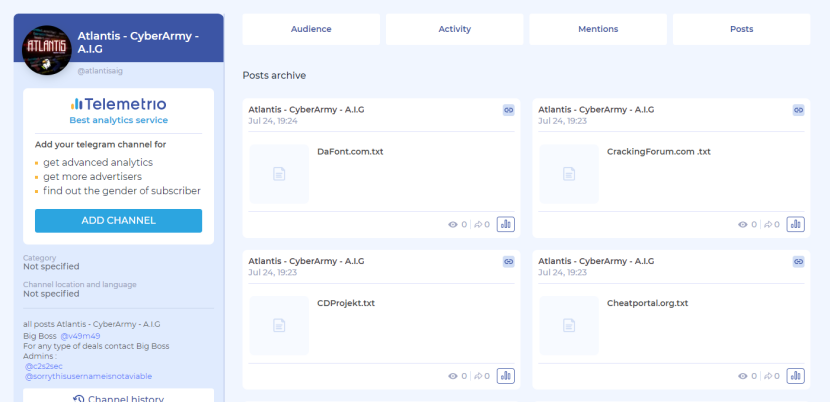Click forwards arrow icon on CrackingForum.com .txt post
This screenshot has width=830, height=402.
(x=768, y=225)
